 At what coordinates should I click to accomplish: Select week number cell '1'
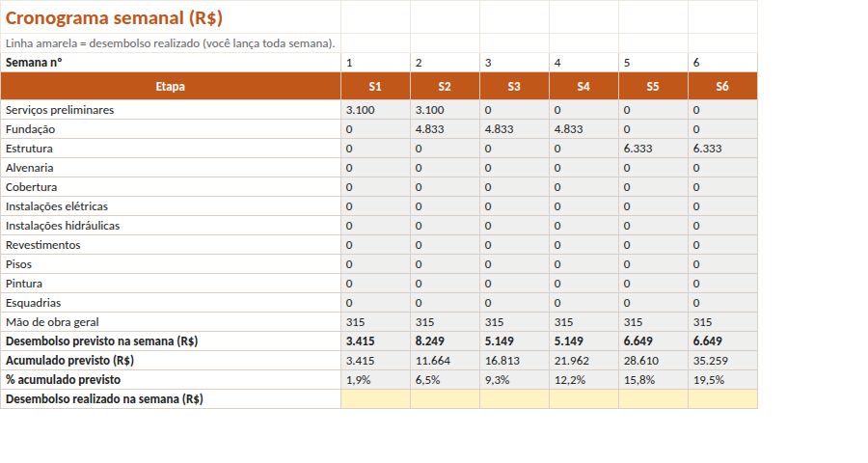(375, 63)
